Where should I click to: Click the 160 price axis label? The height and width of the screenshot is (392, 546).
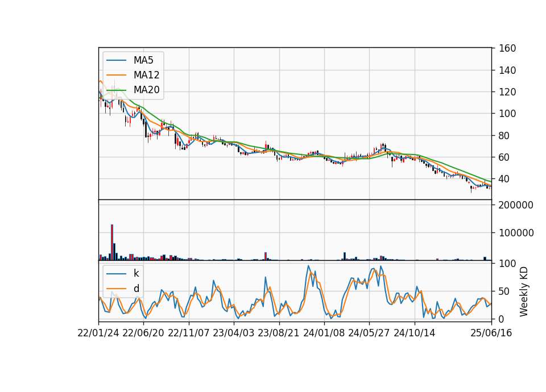tap(507, 48)
